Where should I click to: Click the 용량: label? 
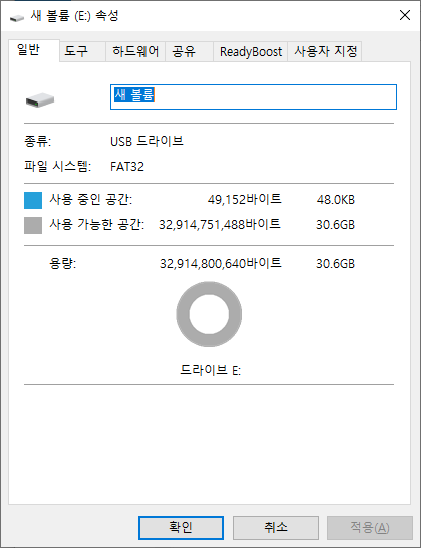click(x=63, y=263)
